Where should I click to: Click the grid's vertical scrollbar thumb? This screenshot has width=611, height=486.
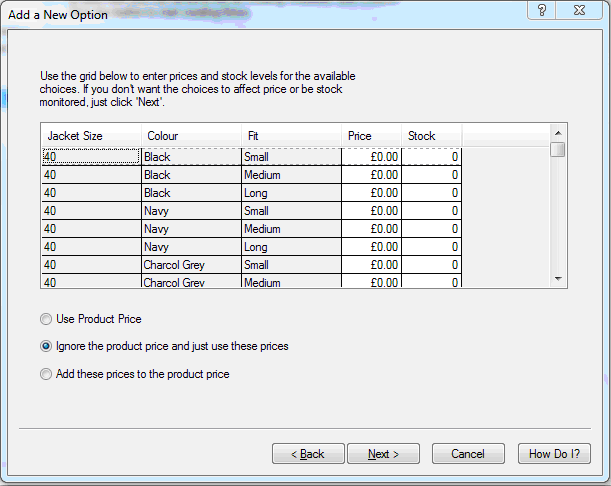coord(558,150)
